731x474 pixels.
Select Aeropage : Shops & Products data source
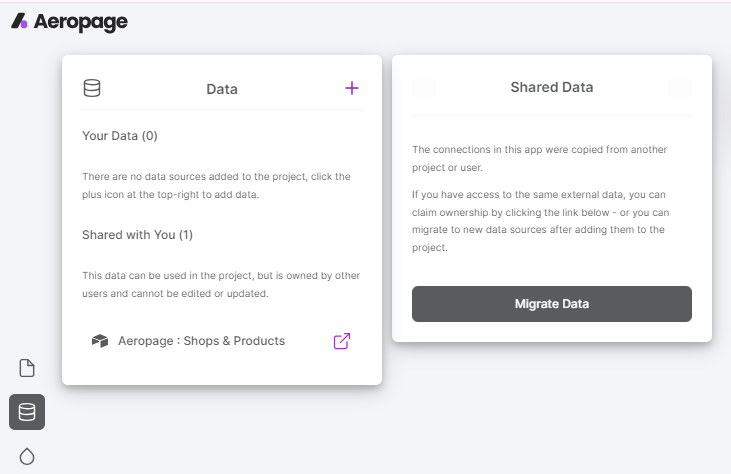201,341
